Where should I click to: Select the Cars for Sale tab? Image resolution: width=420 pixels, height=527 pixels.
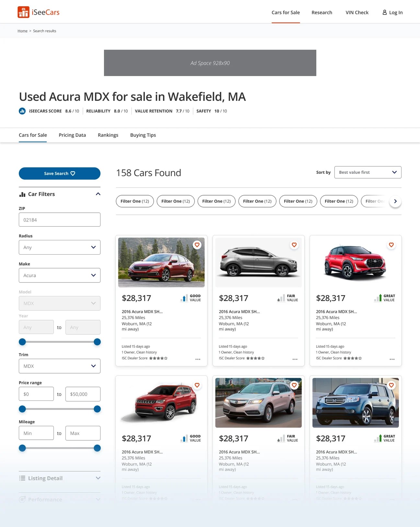pos(33,135)
